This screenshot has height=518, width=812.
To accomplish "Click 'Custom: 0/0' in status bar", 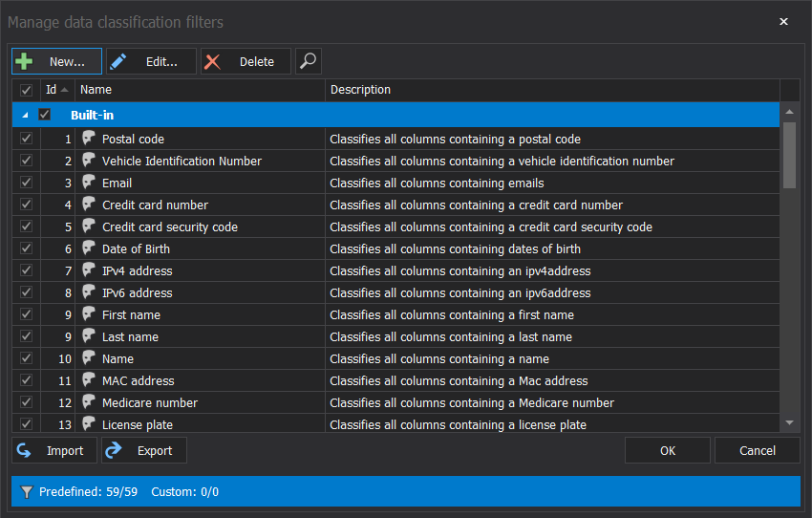I will coord(184,491).
